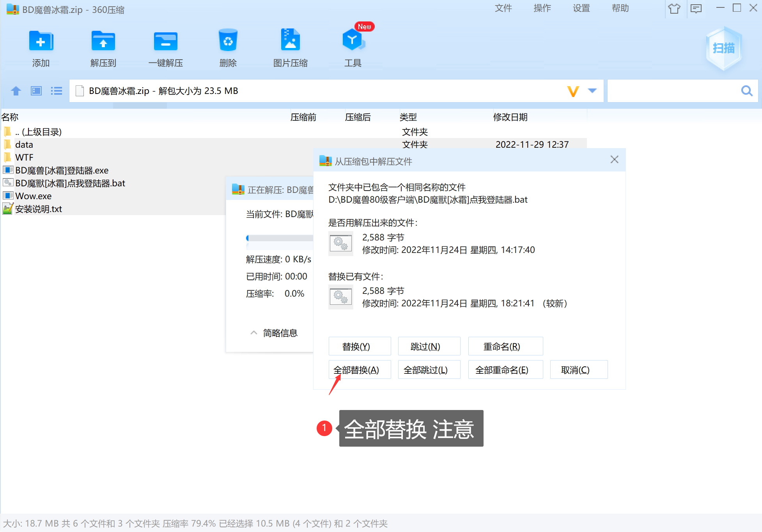Click the status bar size summary text
The height and width of the screenshot is (532, 762).
(x=195, y=523)
